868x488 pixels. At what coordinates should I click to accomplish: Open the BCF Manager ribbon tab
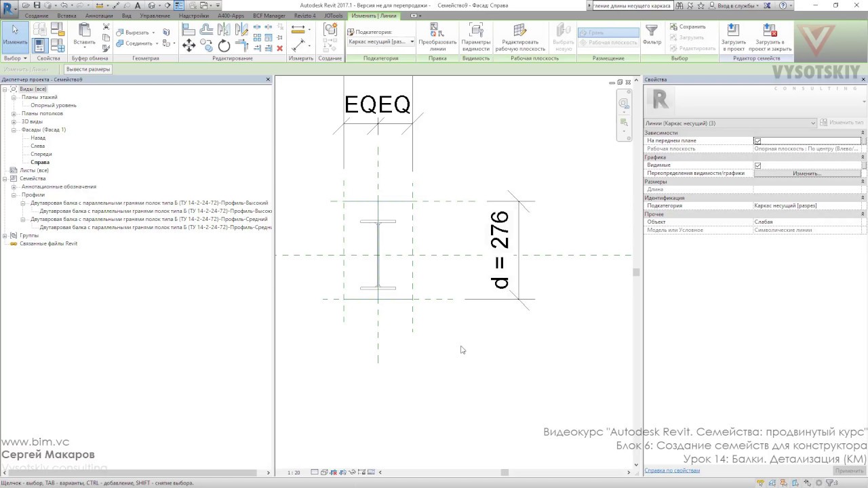pyautogui.click(x=269, y=16)
